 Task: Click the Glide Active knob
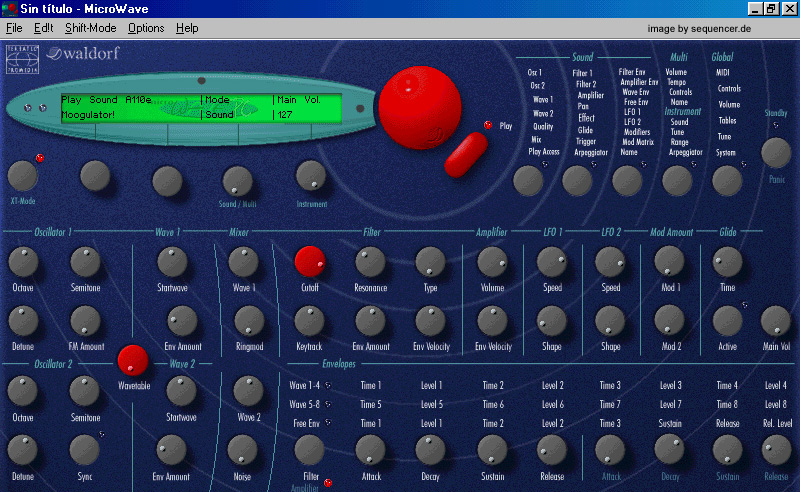727,321
